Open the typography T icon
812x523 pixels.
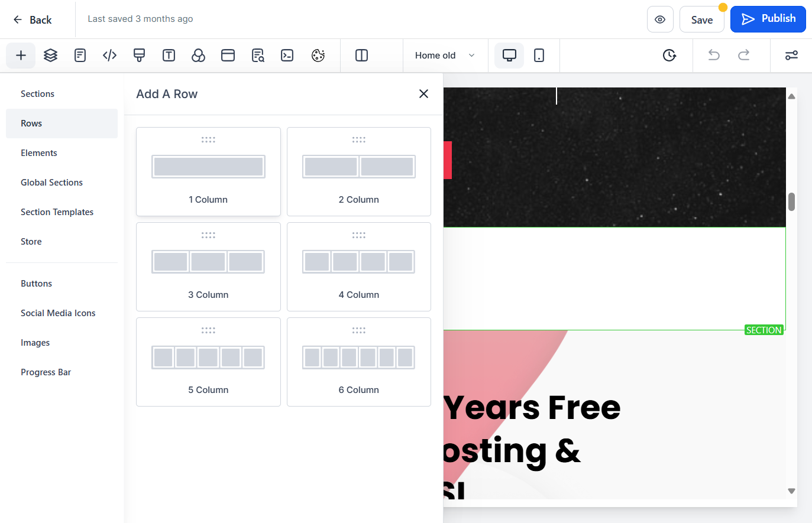point(169,56)
